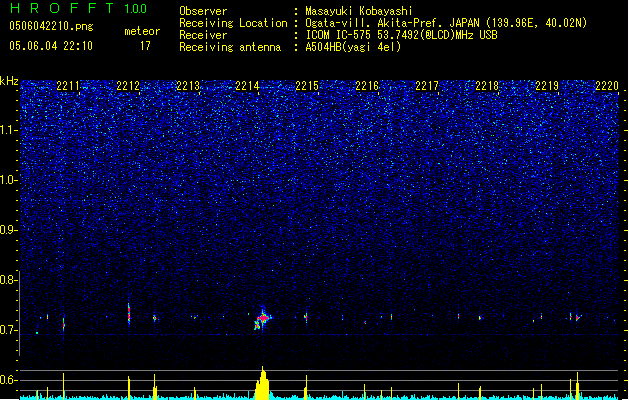The height and width of the screenshot is (400, 629).
Task: Click the tall red echo under 2212
Action: (129, 314)
